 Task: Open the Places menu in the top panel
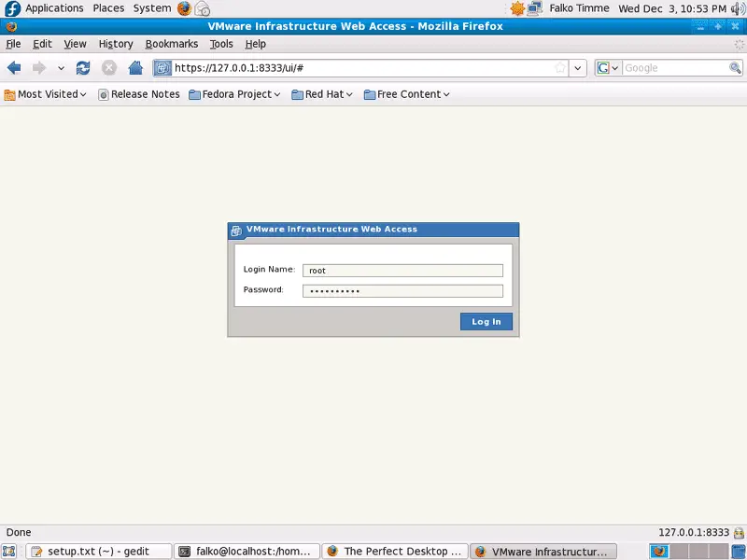(108, 8)
